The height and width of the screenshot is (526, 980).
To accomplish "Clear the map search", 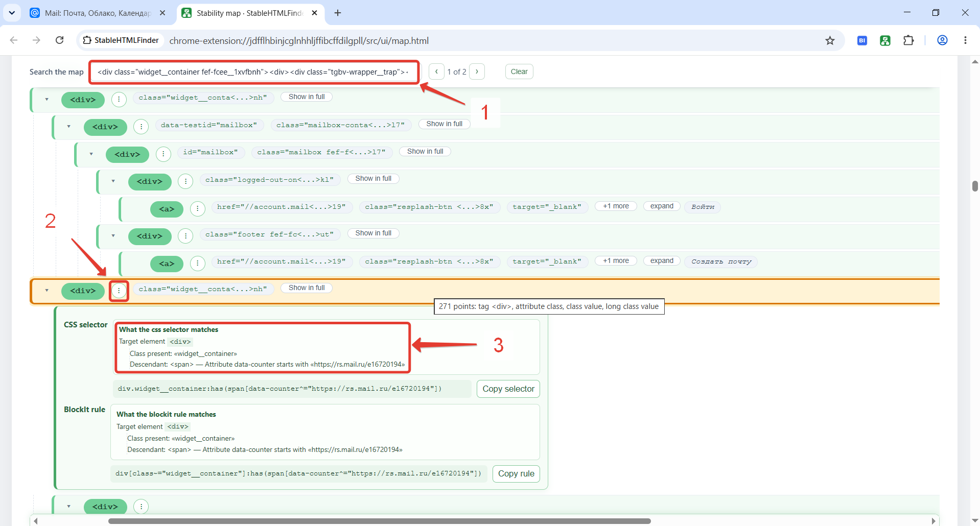I will 519,71.
